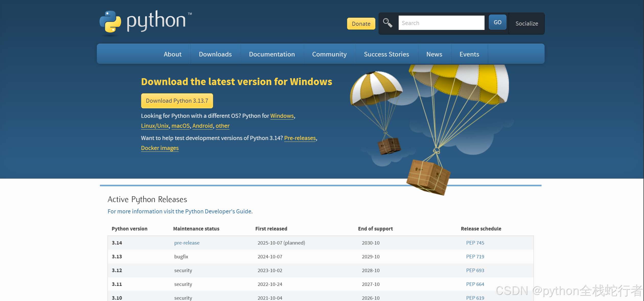Screen dimensions: 644x301
Task: Open the Downloads menu
Action: pos(215,54)
